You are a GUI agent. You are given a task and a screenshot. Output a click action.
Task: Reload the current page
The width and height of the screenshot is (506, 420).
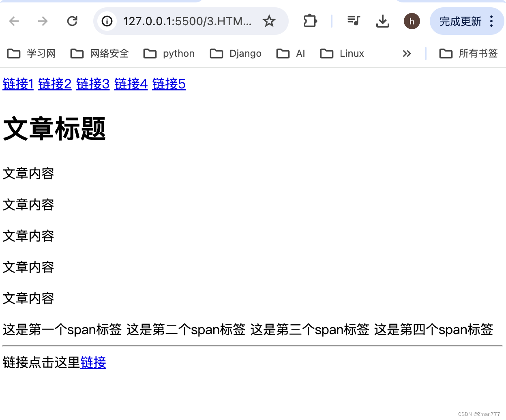[72, 21]
